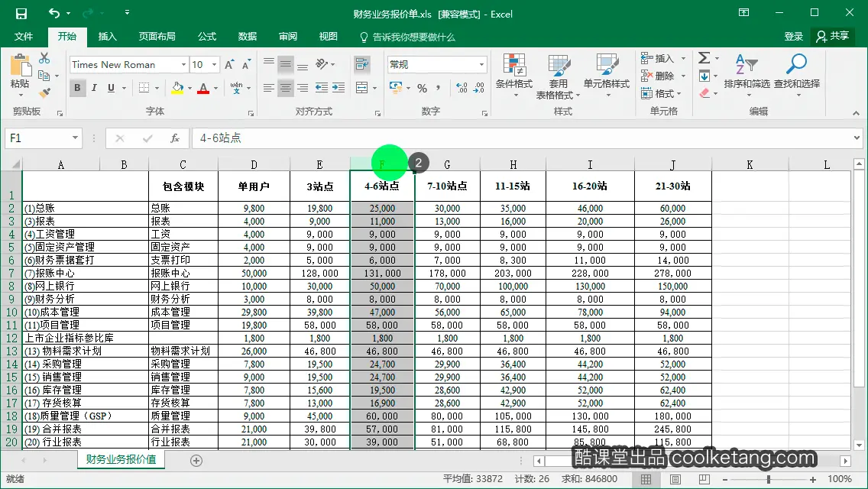Image resolution: width=868 pixels, height=489 pixels.
Task: Expand the formula bar
Action: [x=857, y=138]
